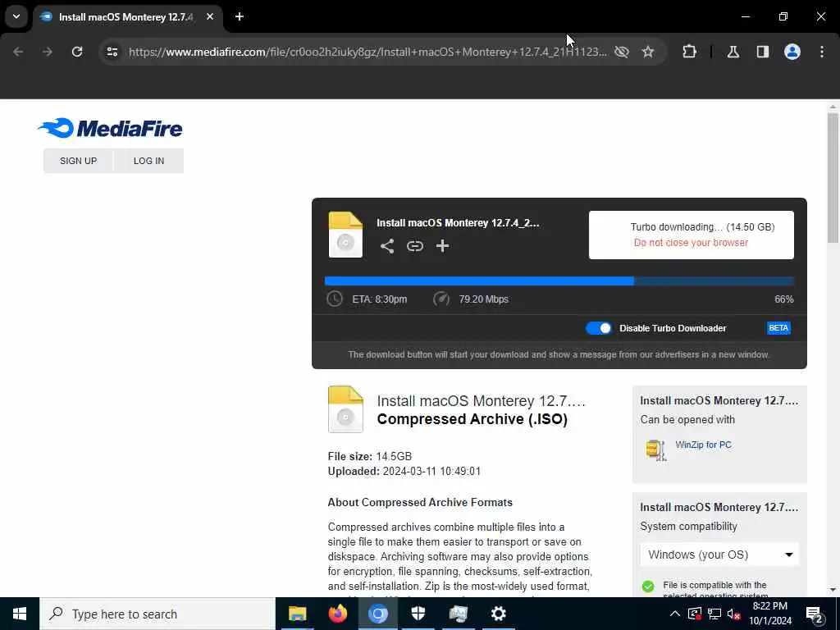This screenshot has width=840, height=630.
Task: Open the notification center icon
Action: tap(814, 614)
